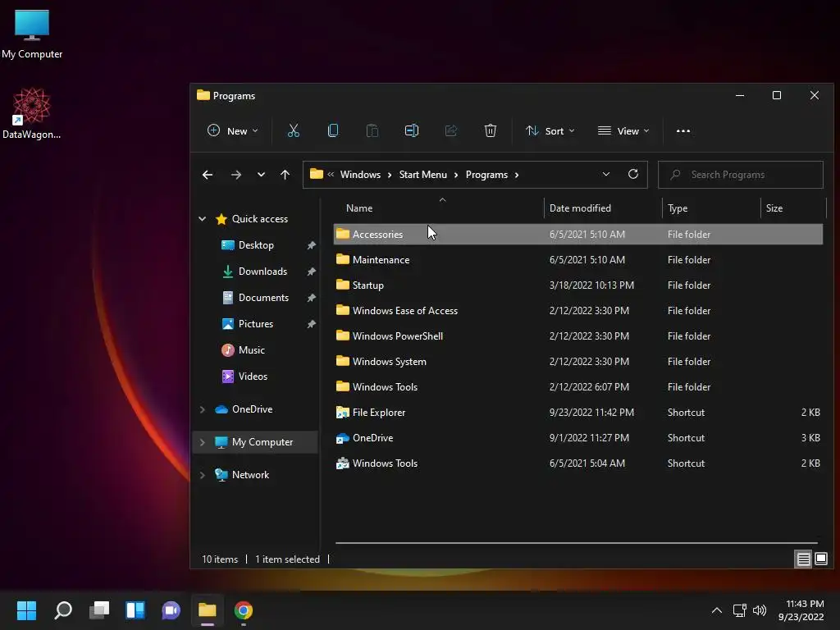Open the See more three-dots menu
Screen dimensions: 840x630
[683, 130]
